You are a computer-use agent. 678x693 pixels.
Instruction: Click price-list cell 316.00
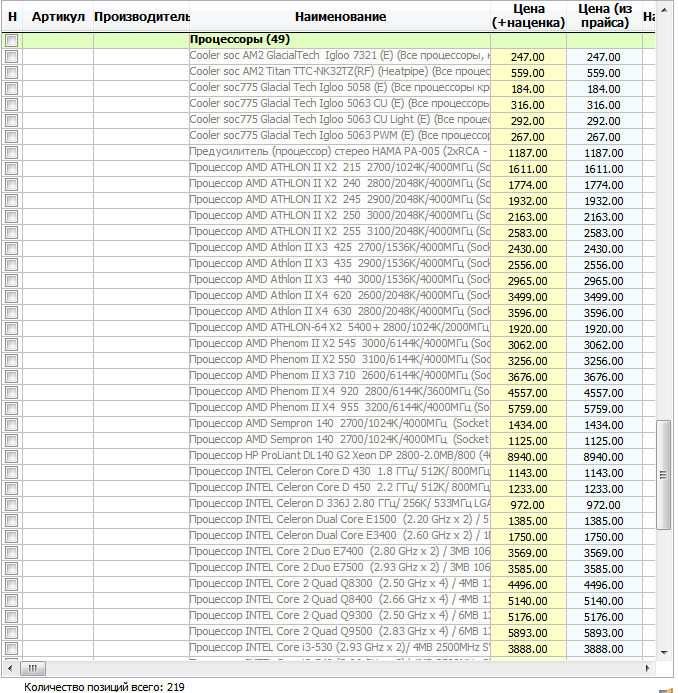[x=604, y=105]
